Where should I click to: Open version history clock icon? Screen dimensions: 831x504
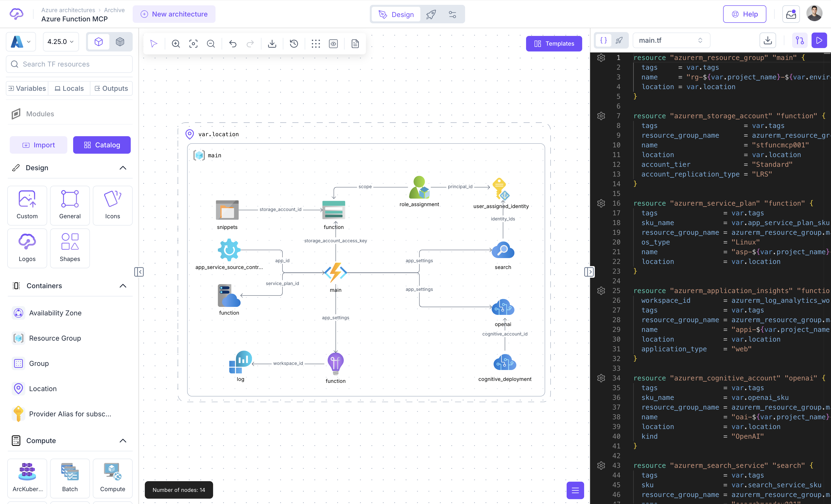(x=294, y=43)
